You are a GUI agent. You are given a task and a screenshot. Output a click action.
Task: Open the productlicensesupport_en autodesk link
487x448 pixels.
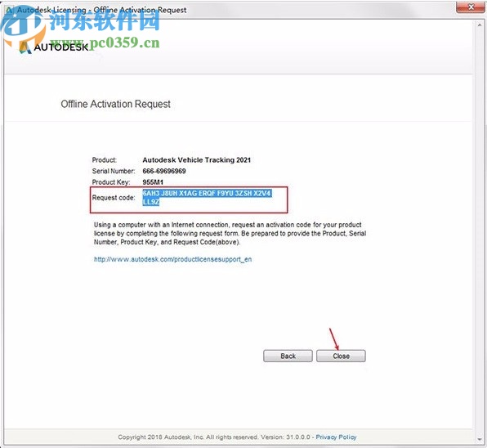[172, 259]
